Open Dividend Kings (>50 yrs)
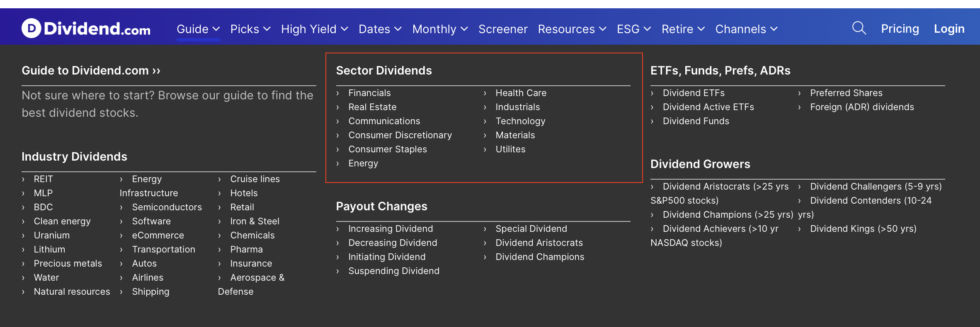 (x=863, y=228)
